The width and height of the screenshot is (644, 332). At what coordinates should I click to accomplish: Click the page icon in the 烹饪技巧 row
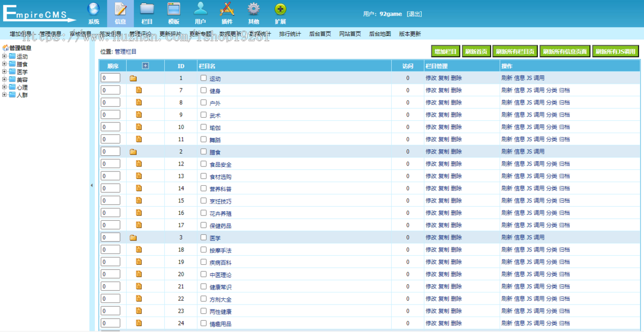pyautogui.click(x=139, y=200)
